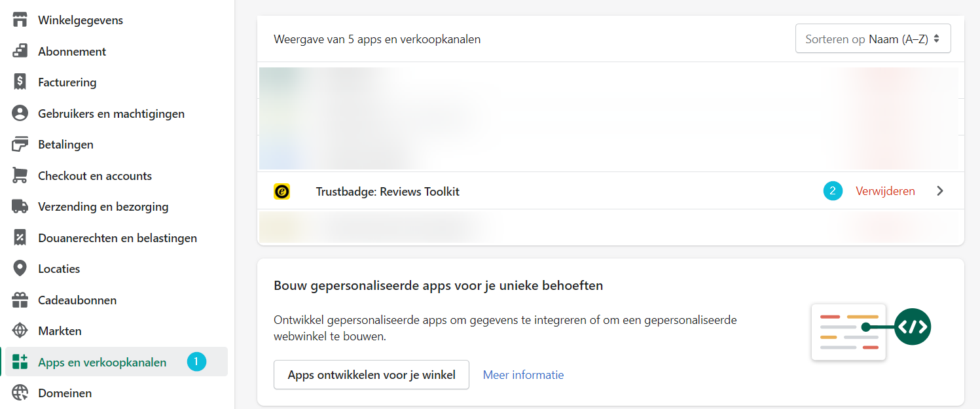Select Apps en verkoopkanalen menu item

[x=117, y=362]
